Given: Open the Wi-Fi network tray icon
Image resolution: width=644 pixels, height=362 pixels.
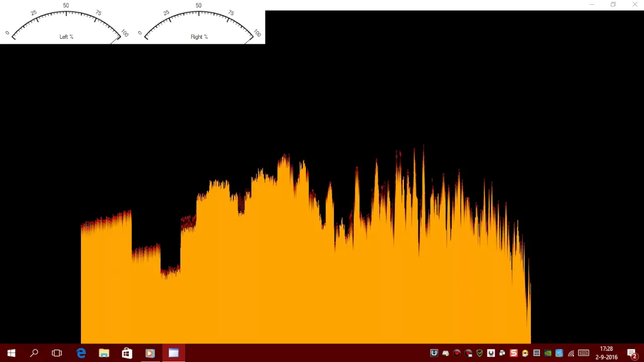Looking at the screenshot, I should click(x=571, y=353).
